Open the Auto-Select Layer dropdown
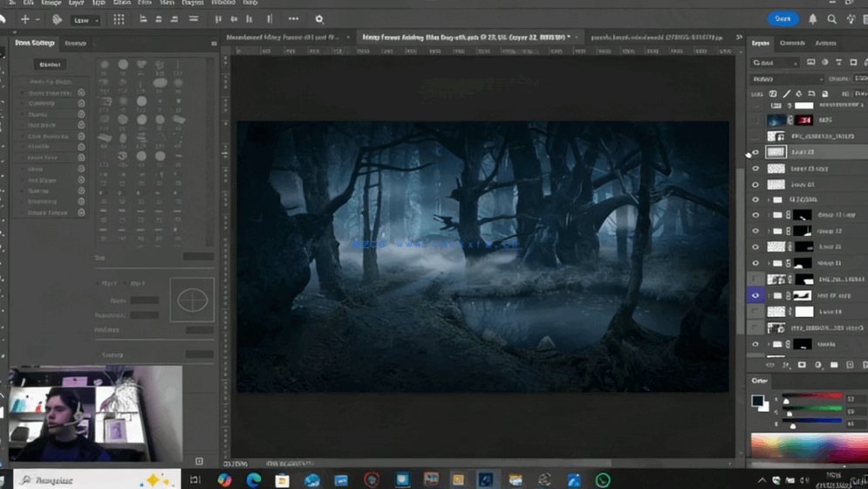The width and height of the screenshot is (868, 489). (86, 20)
